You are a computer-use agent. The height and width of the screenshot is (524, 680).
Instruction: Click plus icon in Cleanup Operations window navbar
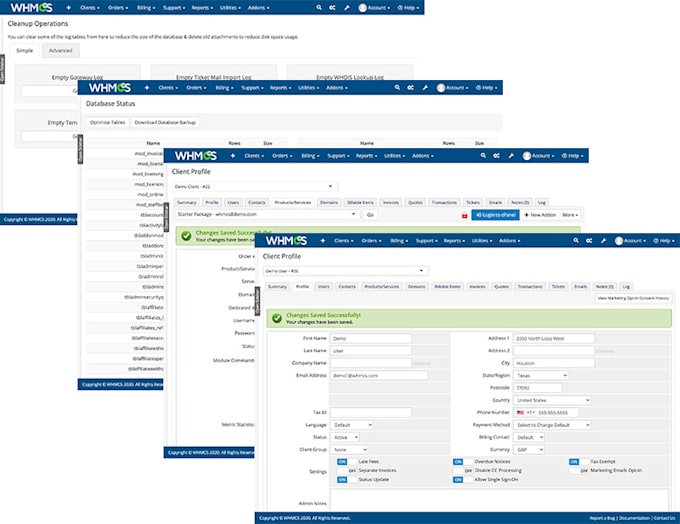coord(68,8)
